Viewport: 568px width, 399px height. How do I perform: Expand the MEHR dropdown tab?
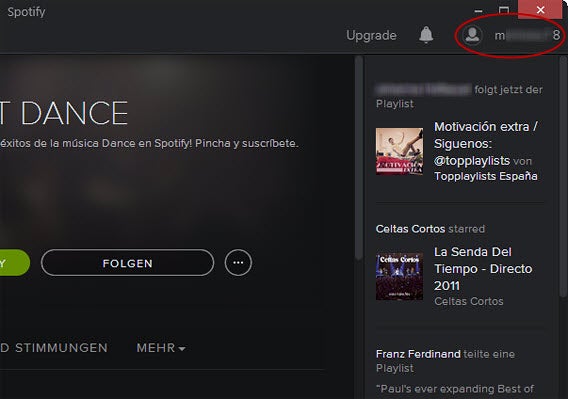[x=161, y=348]
